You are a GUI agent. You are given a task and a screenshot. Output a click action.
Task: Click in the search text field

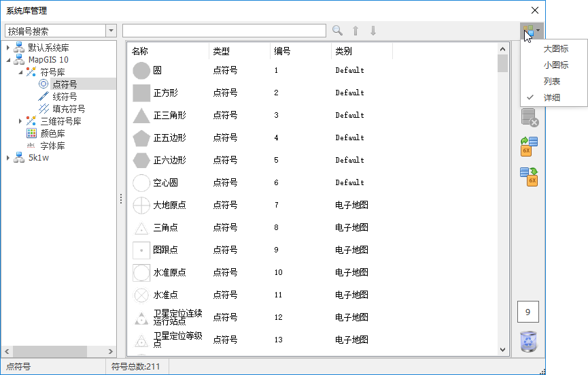224,31
